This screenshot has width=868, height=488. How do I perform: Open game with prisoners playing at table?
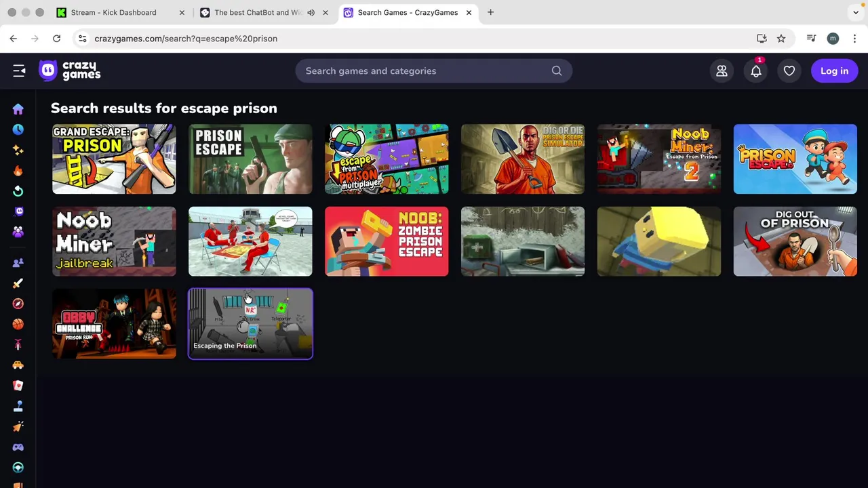click(250, 241)
